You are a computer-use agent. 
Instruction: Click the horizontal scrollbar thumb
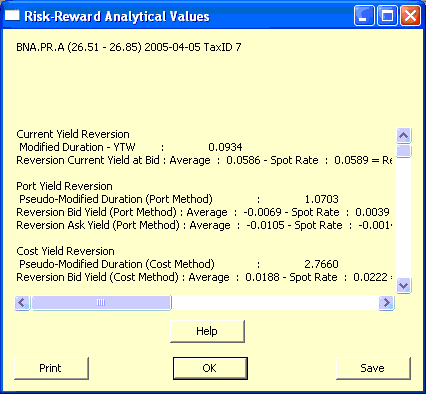point(101,303)
